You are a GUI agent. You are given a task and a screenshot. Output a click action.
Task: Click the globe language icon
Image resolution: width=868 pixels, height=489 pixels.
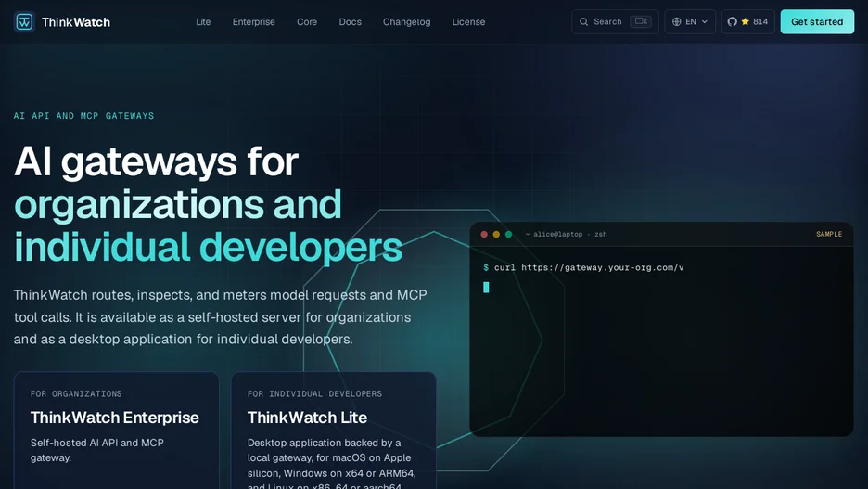[676, 21]
